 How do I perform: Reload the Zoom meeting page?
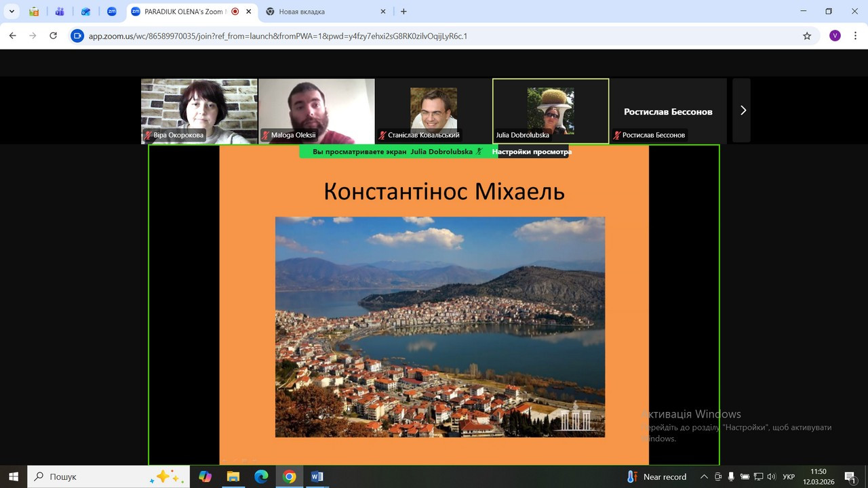[54, 36]
